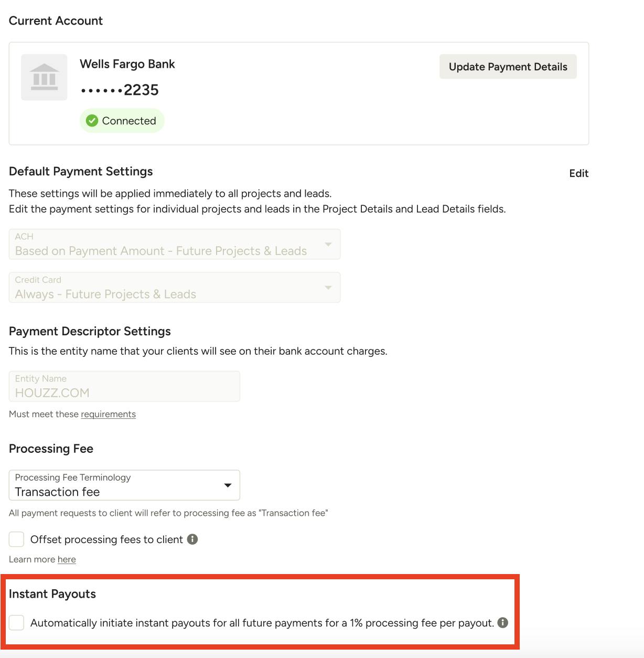Click the requirements link
The width and height of the screenshot is (644, 658).
point(108,414)
